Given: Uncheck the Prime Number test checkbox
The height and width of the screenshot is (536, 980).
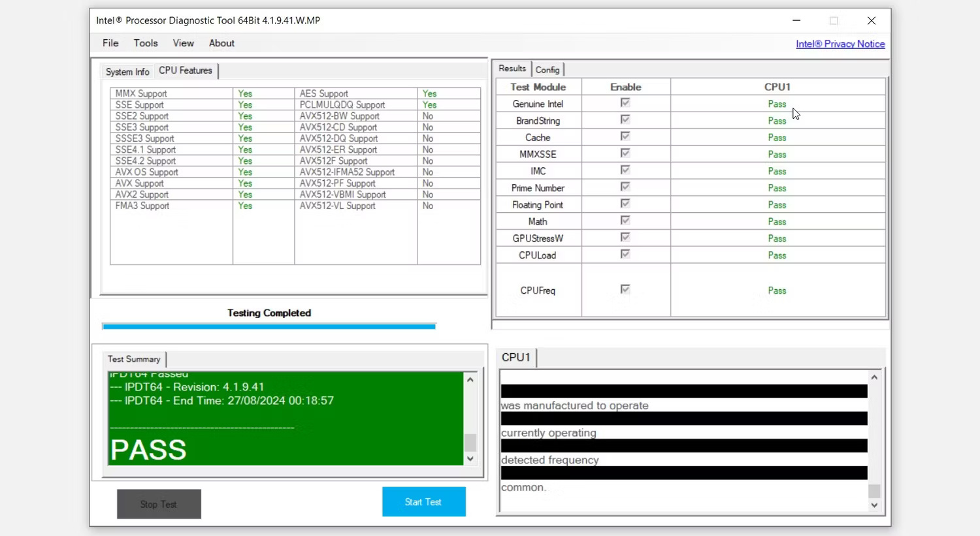Looking at the screenshot, I should coord(625,187).
